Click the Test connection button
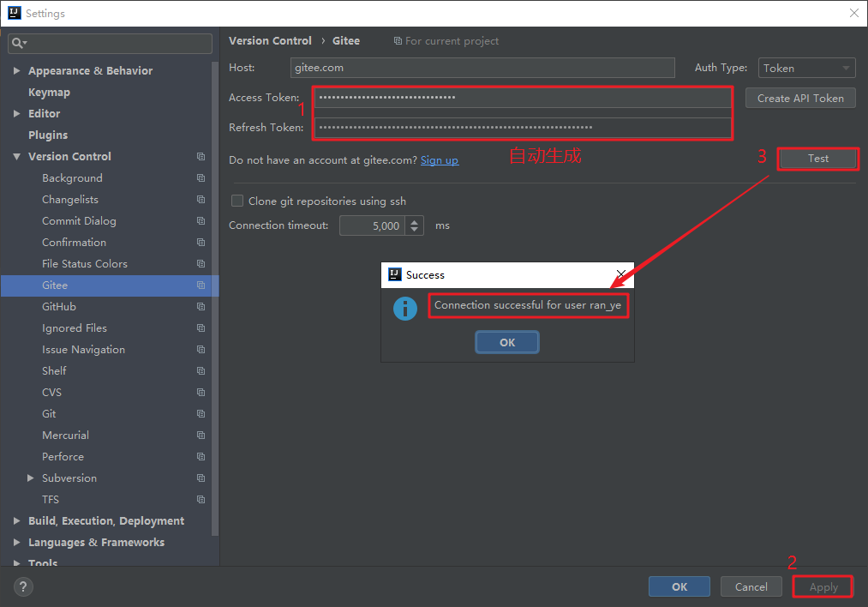 (x=818, y=159)
